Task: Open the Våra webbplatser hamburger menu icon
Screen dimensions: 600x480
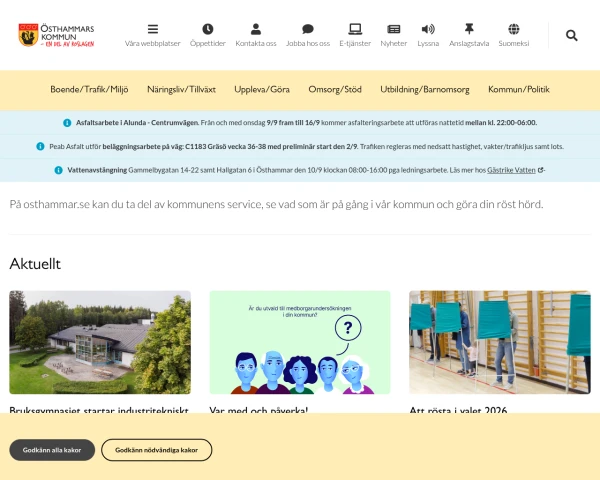Action: (x=153, y=29)
